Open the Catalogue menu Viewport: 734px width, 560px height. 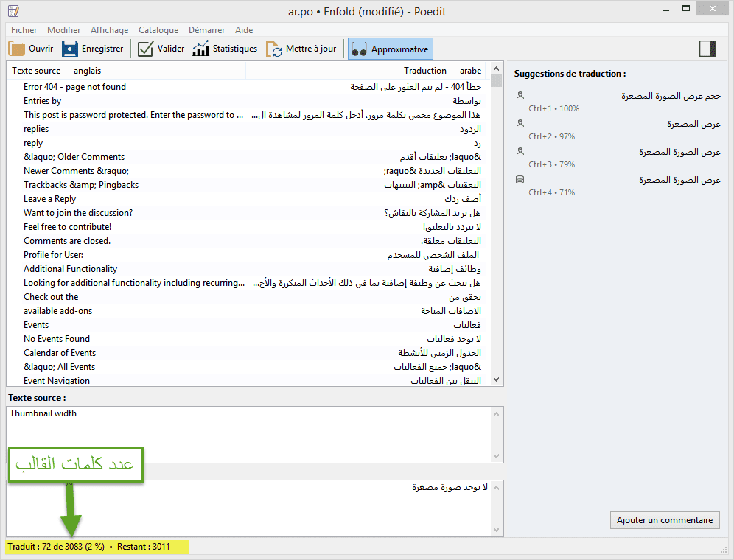pos(158,30)
